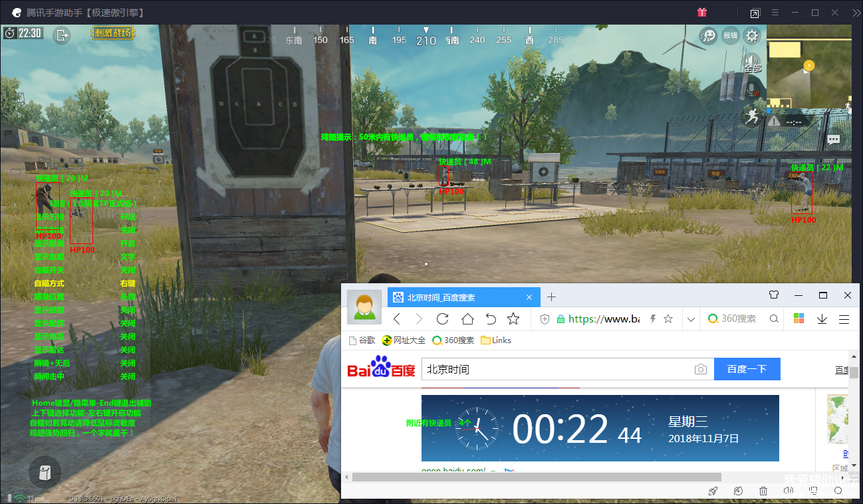Screen dimensions: 863x504
Task: Open the emulator hamburger menu
Action: (x=775, y=13)
